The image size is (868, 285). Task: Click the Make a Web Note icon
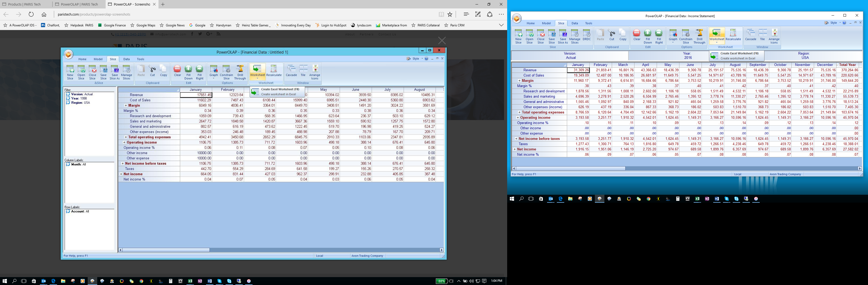(x=478, y=14)
